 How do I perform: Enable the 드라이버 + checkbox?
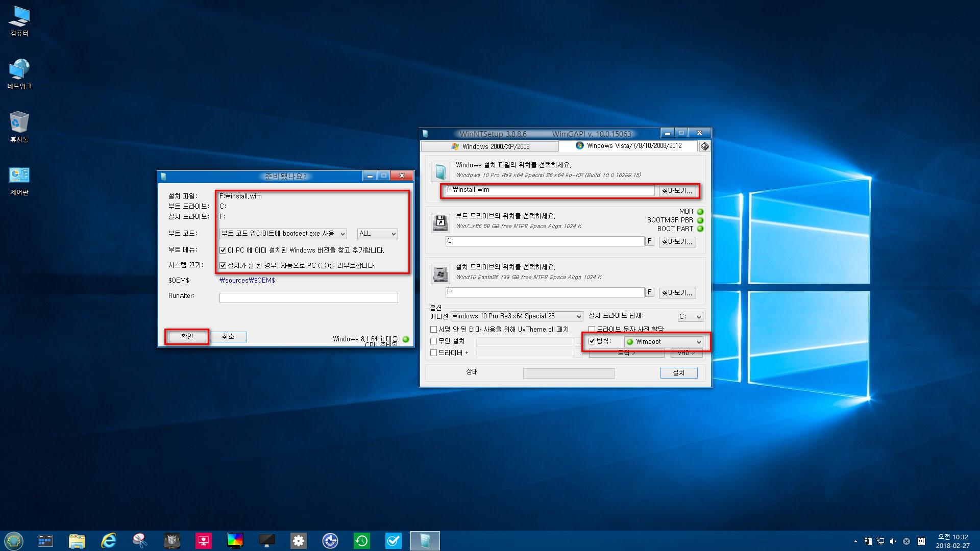(x=433, y=353)
